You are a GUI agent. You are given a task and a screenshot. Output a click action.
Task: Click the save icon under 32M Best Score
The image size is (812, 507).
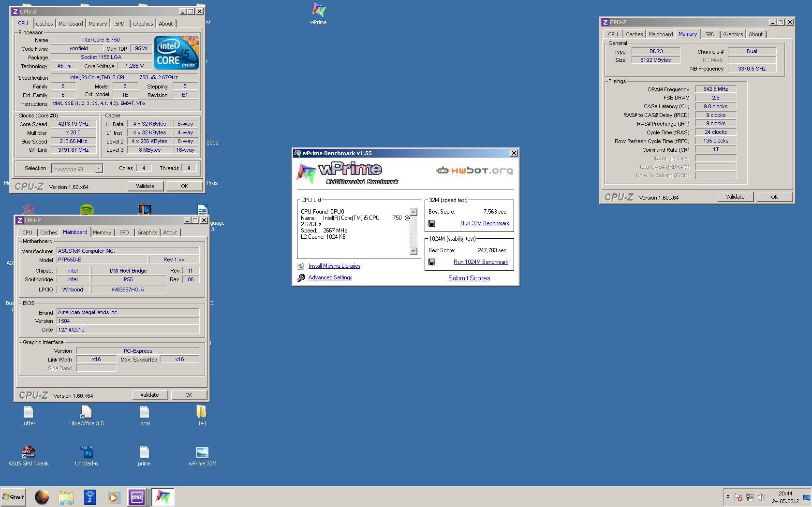pos(432,223)
